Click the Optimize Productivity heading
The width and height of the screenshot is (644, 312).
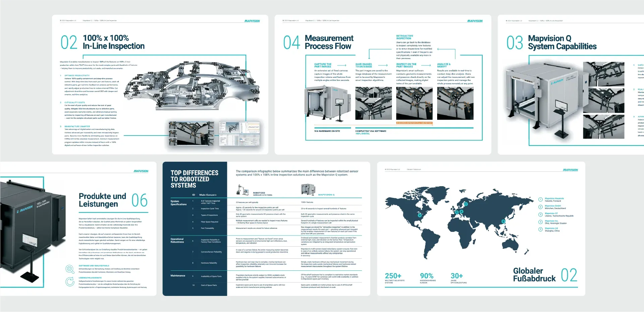coord(77,75)
